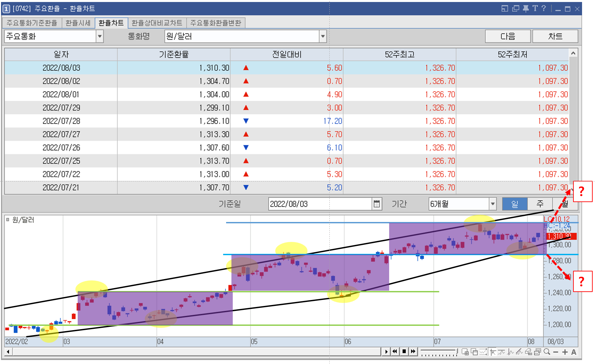Click the 기준환율 column header
The width and height of the screenshot is (595, 364).
174,54
